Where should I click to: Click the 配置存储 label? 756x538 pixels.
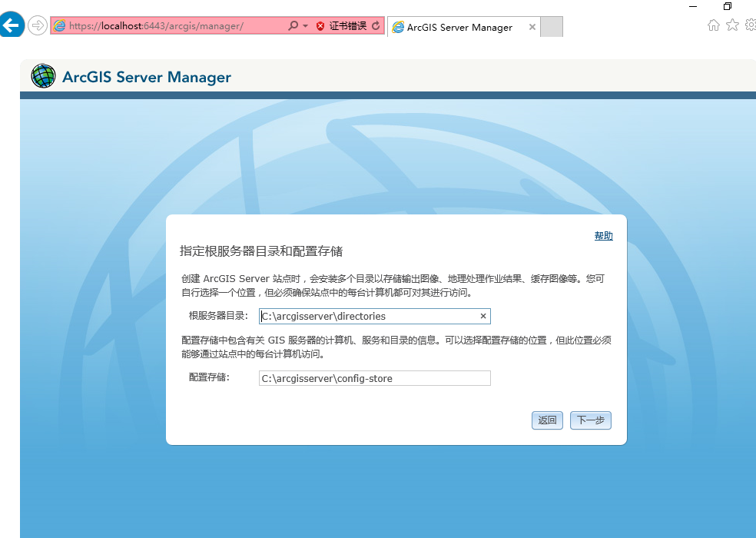[209, 377]
